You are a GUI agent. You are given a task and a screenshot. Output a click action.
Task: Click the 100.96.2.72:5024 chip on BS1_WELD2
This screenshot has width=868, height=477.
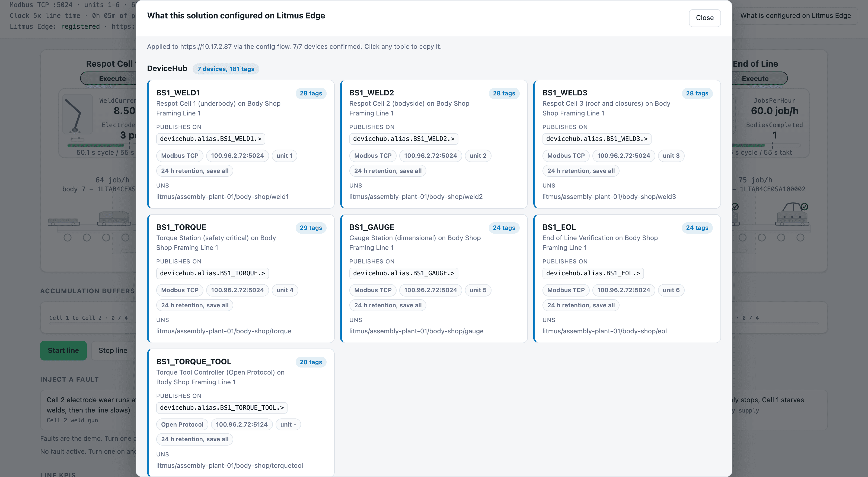click(430, 156)
